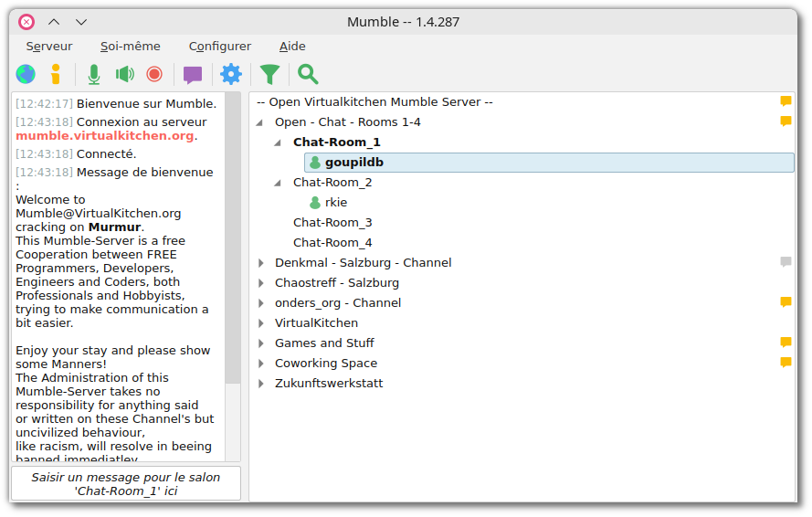This screenshot has height=517, width=812.
Task: Mute yourself with the microphone icon
Action: pyautogui.click(x=93, y=74)
